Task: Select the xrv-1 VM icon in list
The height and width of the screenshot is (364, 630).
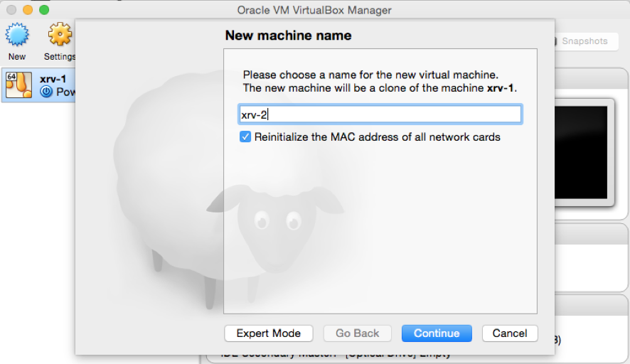Action: coord(18,85)
